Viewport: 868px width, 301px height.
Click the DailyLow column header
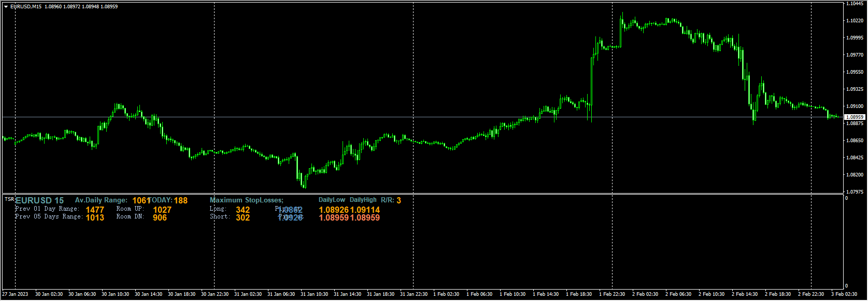coord(332,200)
